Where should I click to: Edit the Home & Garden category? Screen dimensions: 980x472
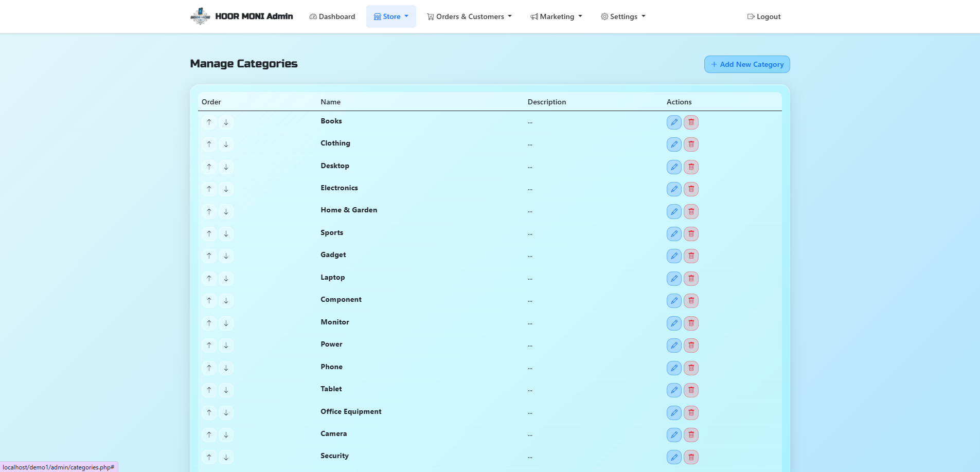click(674, 211)
